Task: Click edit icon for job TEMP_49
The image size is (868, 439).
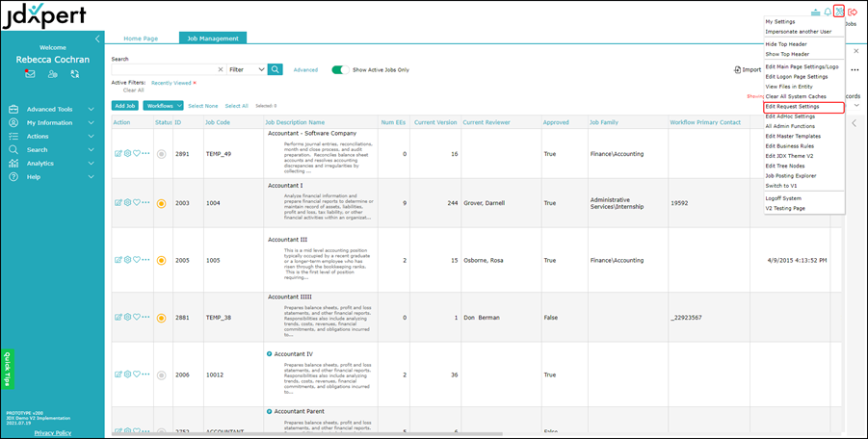Action: coord(118,154)
